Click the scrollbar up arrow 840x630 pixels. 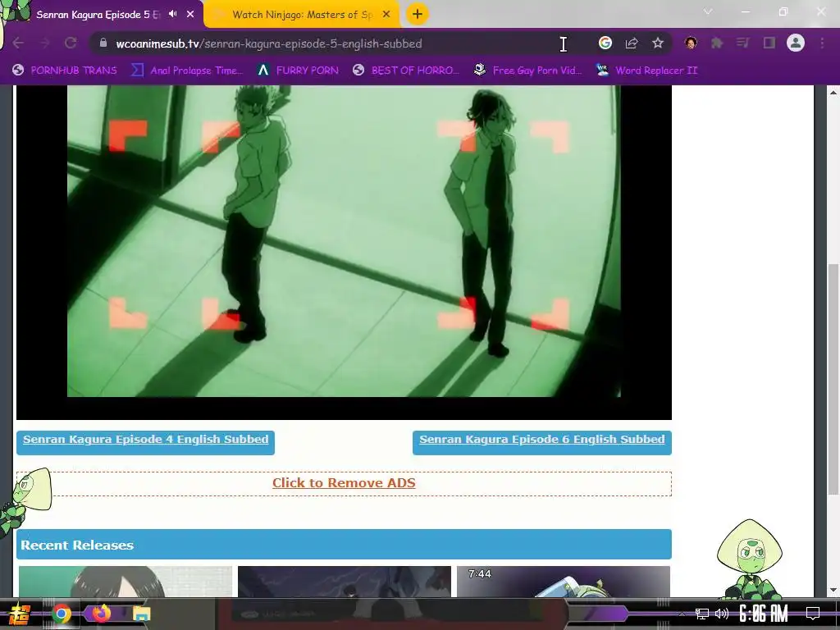pyautogui.click(x=833, y=93)
